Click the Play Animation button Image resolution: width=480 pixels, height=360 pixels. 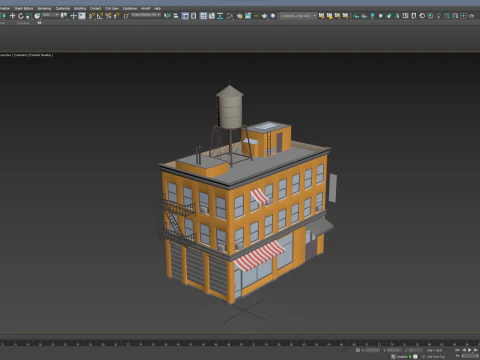point(469,350)
